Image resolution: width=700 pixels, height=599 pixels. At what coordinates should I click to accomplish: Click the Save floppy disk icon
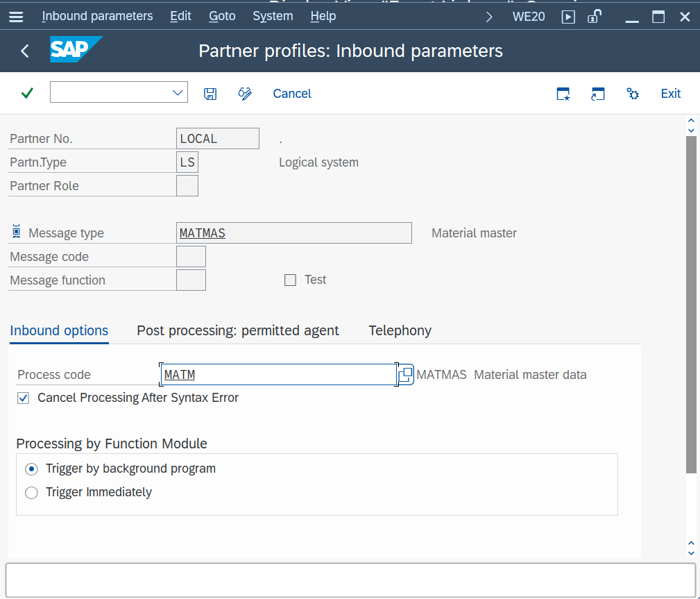pyautogui.click(x=210, y=94)
